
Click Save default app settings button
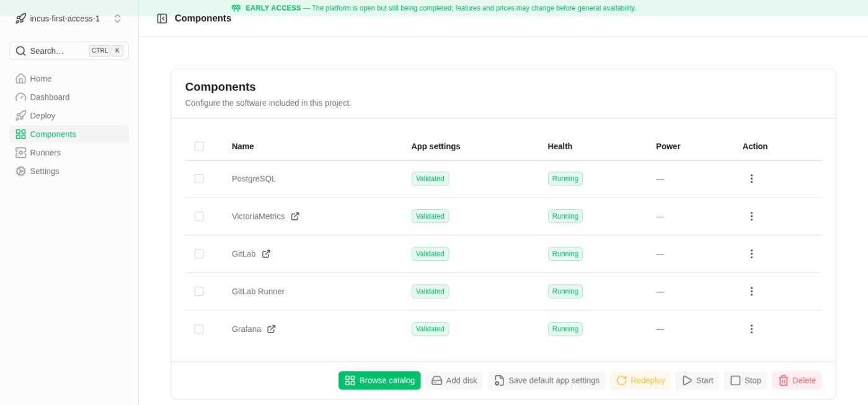(546, 380)
